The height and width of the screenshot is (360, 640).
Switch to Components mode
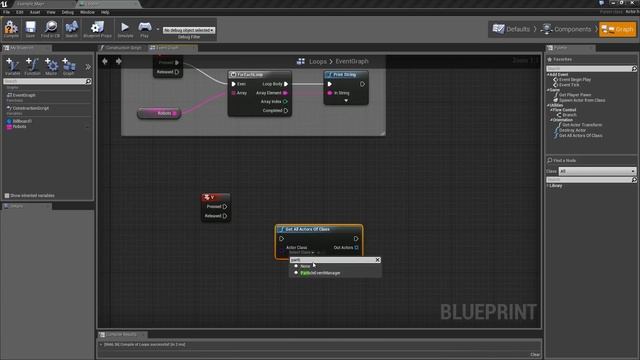pos(566,29)
